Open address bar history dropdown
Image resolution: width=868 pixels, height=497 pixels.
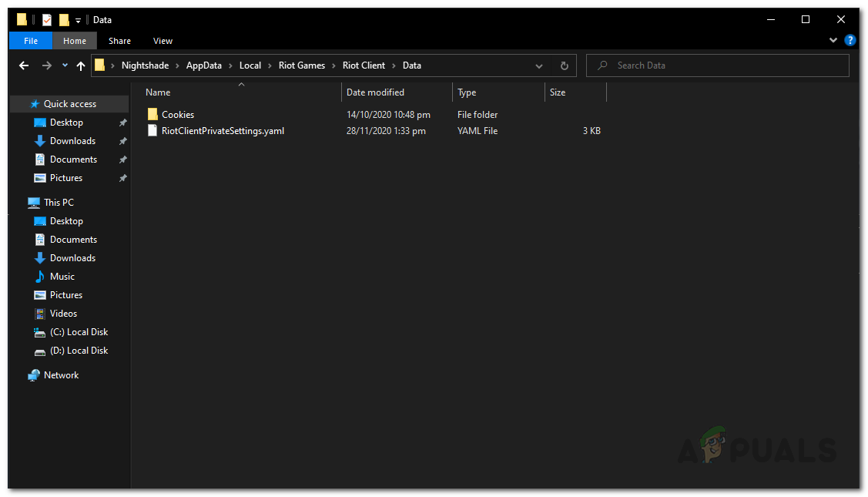click(x=538, y=65)
